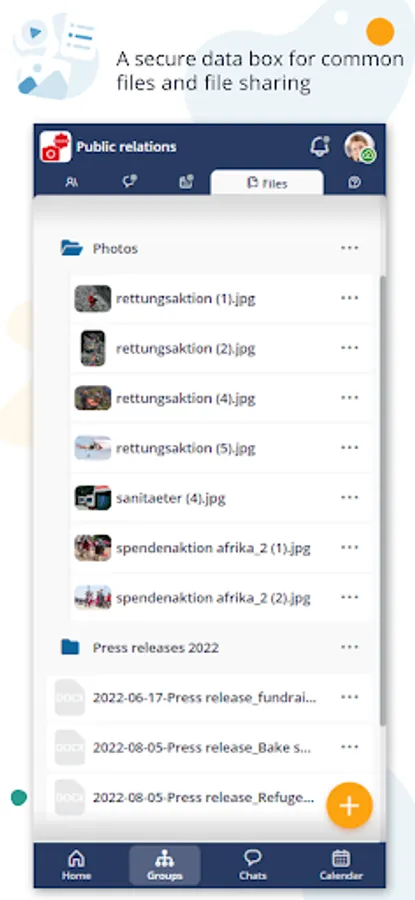Open the group chat tab icon

[130, 182]
